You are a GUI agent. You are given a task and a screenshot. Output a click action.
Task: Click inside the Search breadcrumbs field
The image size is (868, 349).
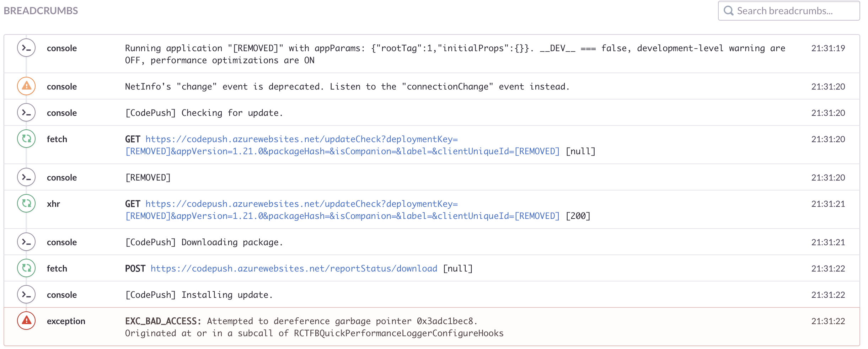pyautogui.click(x=793, y=11)
